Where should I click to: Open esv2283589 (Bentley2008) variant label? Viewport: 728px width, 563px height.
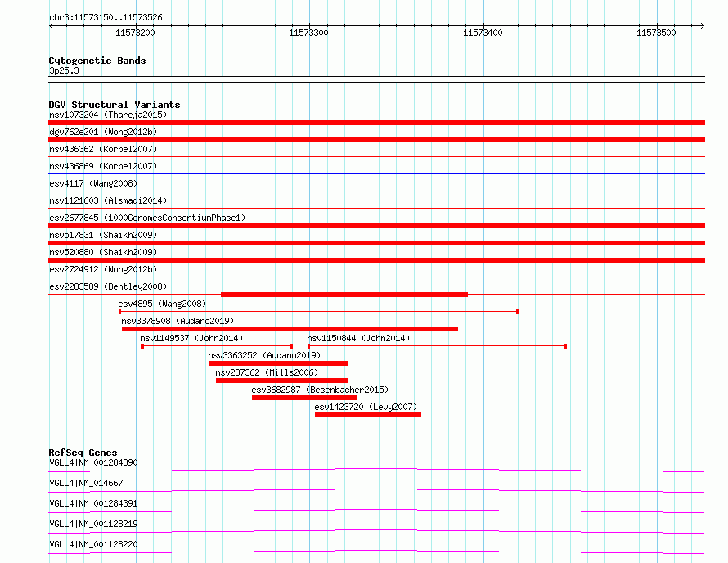108,286
